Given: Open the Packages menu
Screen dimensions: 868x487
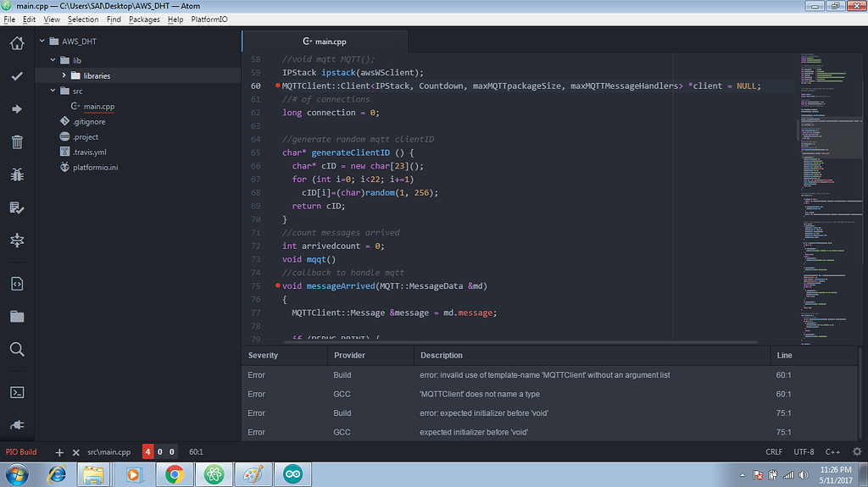Looking at the screenshot, I should 144,19.
